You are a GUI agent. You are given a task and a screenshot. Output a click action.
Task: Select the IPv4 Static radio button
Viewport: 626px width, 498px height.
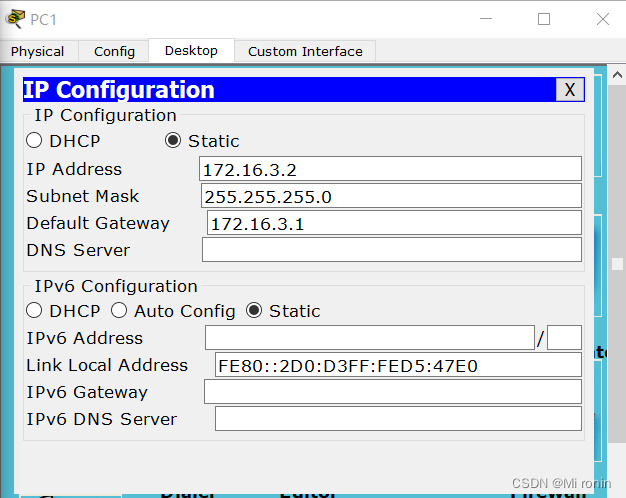[173, 141]
